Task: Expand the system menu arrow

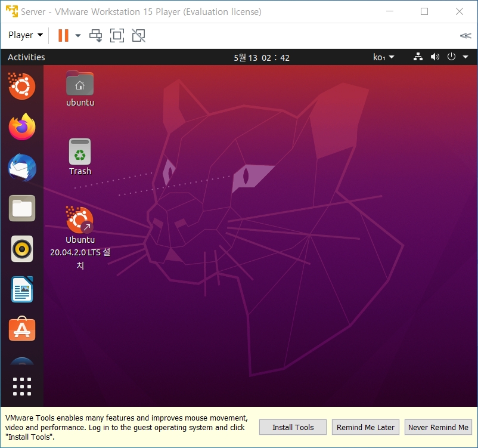Action: point(465,57)
